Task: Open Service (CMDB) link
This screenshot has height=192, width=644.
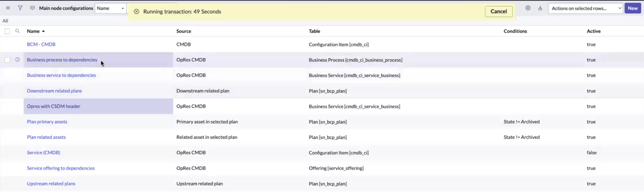Action: pos(43,153)
